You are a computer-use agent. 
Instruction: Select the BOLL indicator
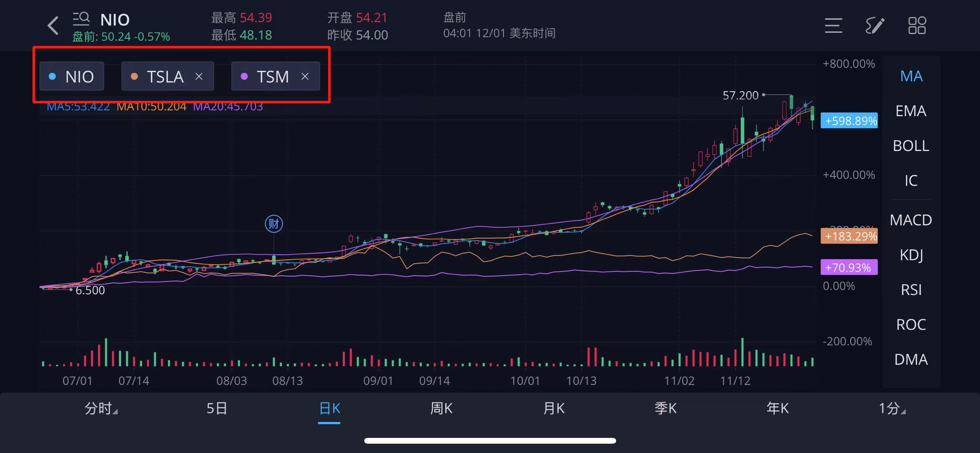[x=910, y=146]
